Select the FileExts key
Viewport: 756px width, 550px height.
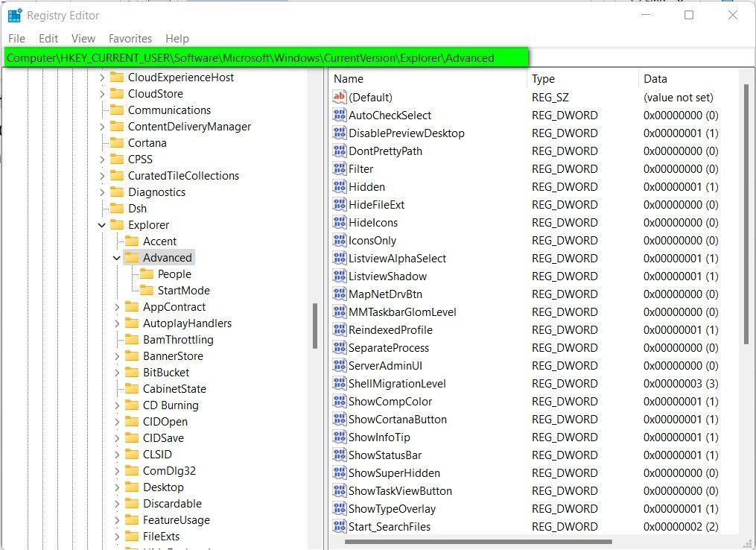[161, 537]
